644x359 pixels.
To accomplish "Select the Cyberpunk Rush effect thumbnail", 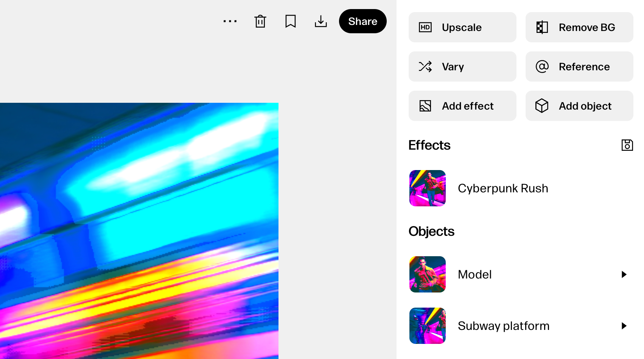I will [x=428, y=188].
